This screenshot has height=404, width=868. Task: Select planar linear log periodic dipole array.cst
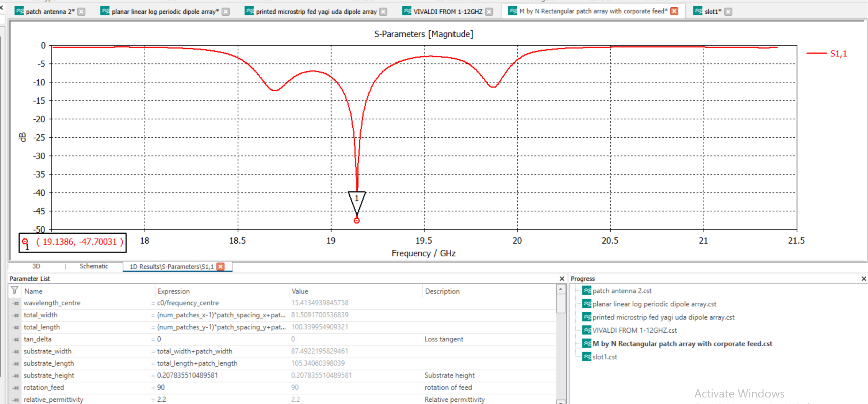click(x=654, y=304)
